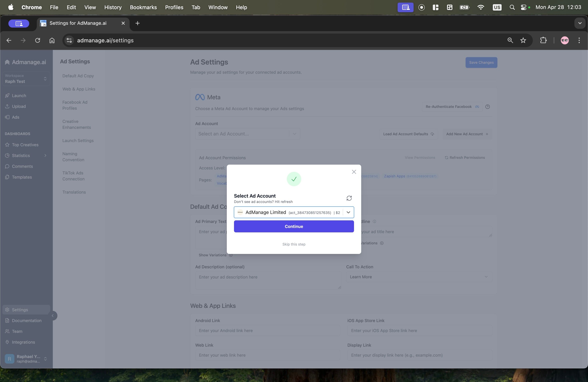Screen dimensions: 588x382
Task: Open the Comments dashboard
Action: (22, 166)
